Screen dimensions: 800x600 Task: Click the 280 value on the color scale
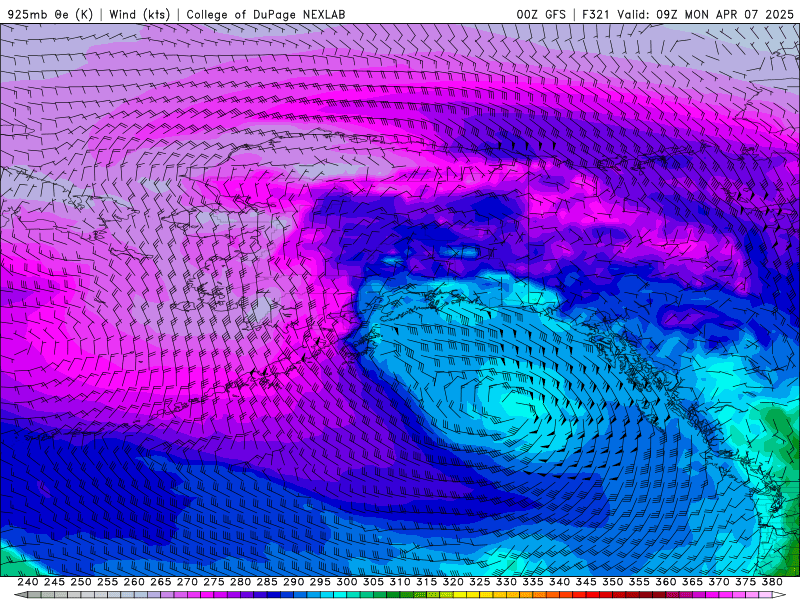tap(240, 582)
